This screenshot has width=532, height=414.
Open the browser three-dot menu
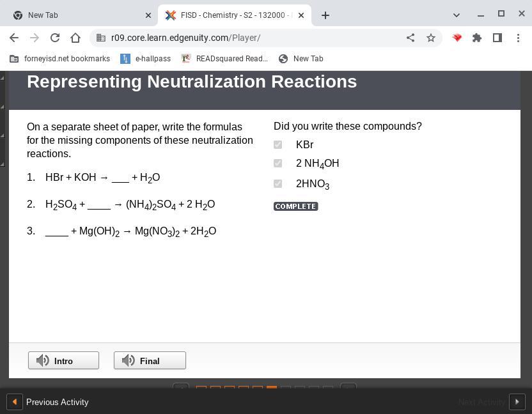pyautogui.click(x=518, y=38)
